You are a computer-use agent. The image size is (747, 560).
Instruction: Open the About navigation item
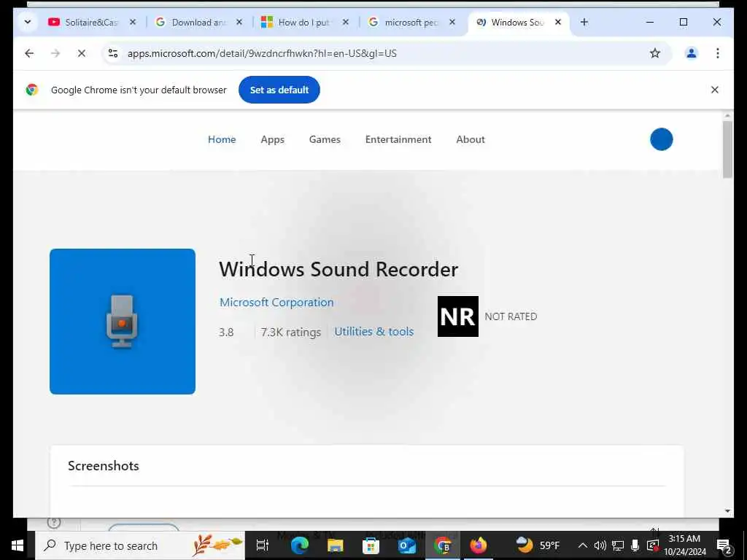click(471, 139)
